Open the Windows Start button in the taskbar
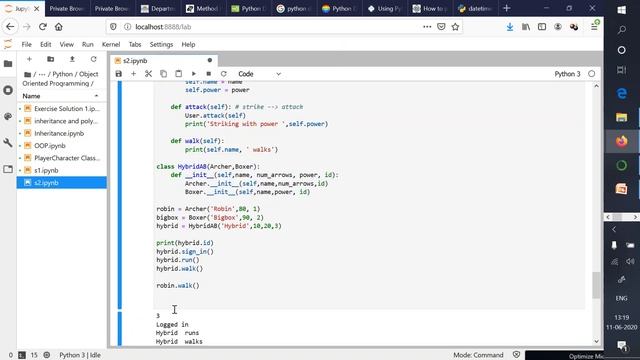This screenshot has width=640, height=360. click(622, 10)
